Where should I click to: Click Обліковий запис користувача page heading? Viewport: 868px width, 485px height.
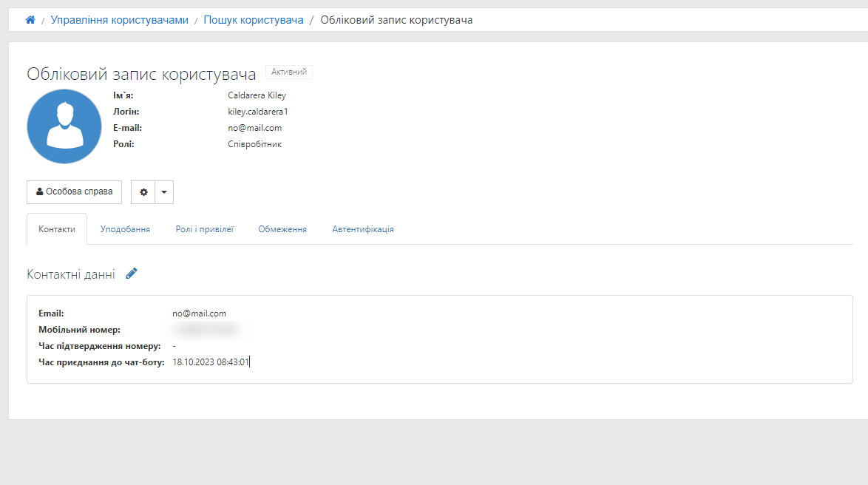coord(141,74)
